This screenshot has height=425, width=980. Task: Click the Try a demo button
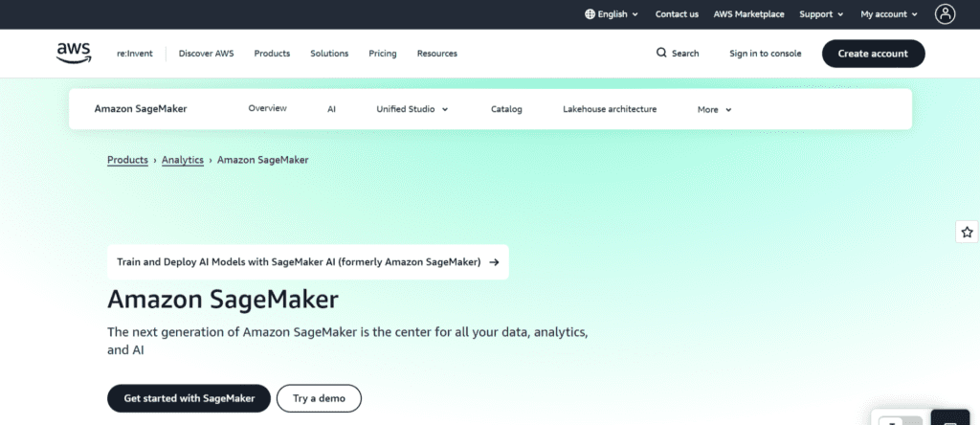point(319,398)
